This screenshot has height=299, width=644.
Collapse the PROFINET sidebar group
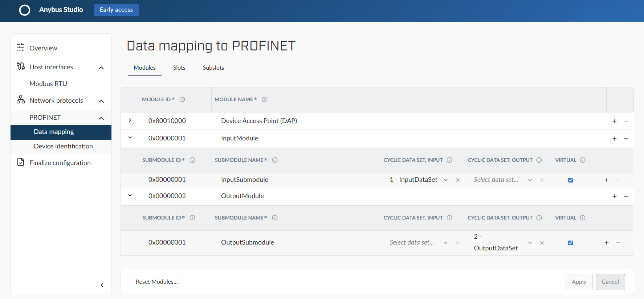(x=101, y=118)
